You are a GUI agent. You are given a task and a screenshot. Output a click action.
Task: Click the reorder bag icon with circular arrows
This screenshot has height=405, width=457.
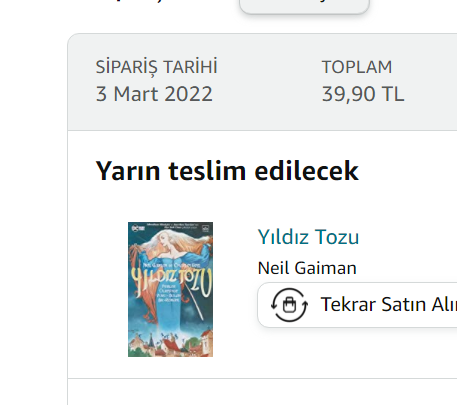289,305
